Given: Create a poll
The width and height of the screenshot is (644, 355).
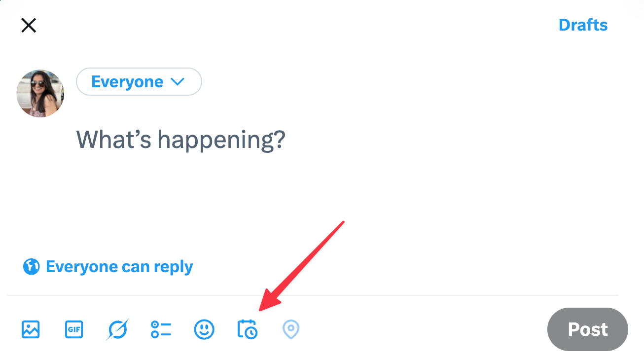Looking at the screenshot, I should pyautogui.click(x=161, y=329).
